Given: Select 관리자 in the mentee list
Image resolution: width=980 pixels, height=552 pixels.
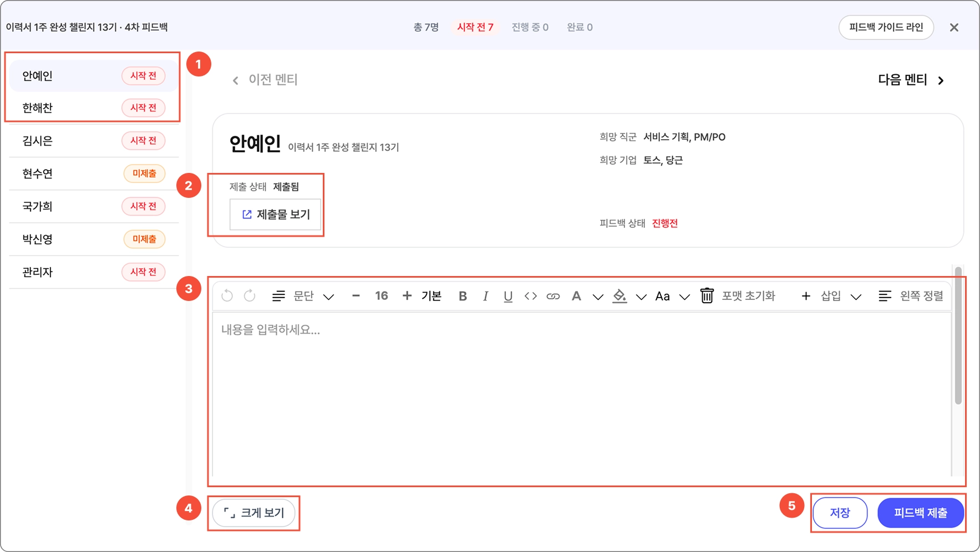Looking at the screenshot, I should [x=94, y=272].
